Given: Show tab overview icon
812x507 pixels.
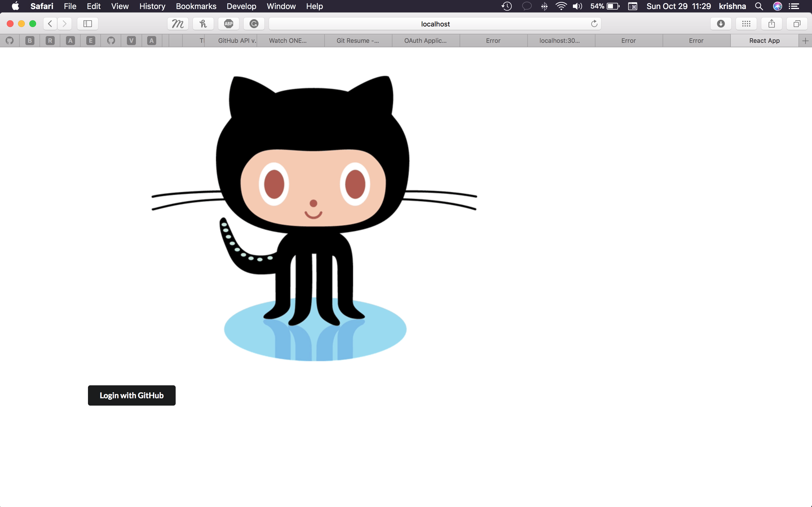Looking at the screenshot, I should click(797, 23).
